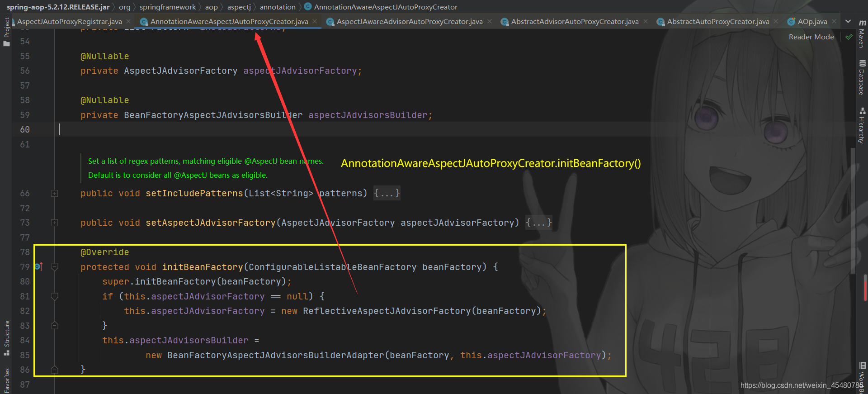The height and width of the screenshot is (394, 868).
Task: Open the Structure tool window
Action: 6,338
